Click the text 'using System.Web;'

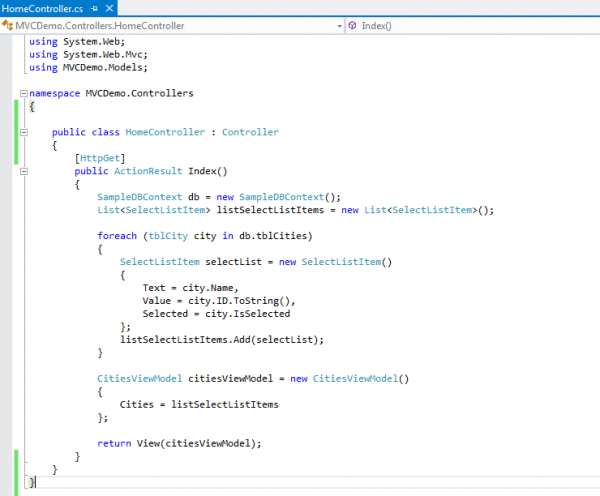pyautogui.click(x=77, y=41)
